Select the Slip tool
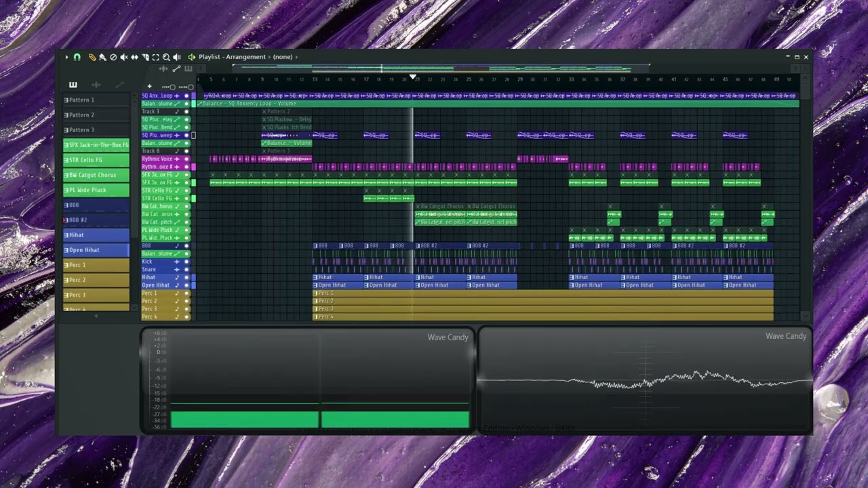Image resolution: width=868 pixels, height=488 pixels. pos(134,57)
